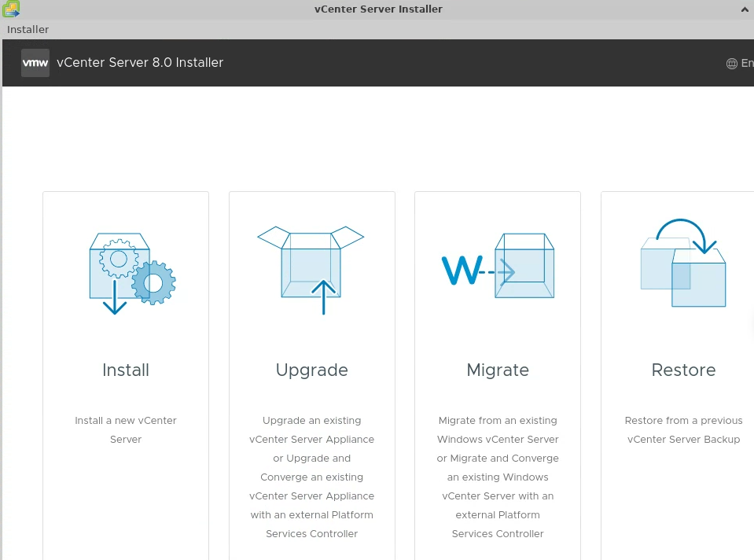Viewport: 754px width, 560px height.
Task: Click the installer app icon in title bar
Action: point(11,9)
